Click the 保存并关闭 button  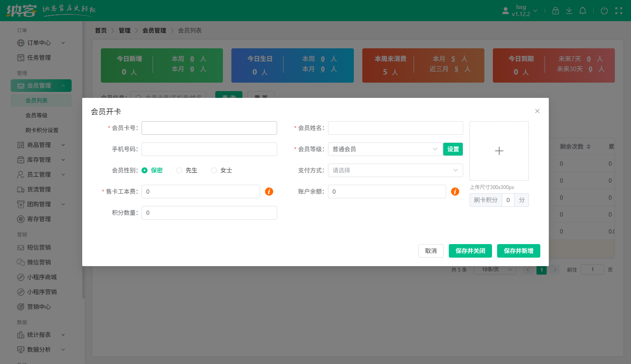click(470, 251)
